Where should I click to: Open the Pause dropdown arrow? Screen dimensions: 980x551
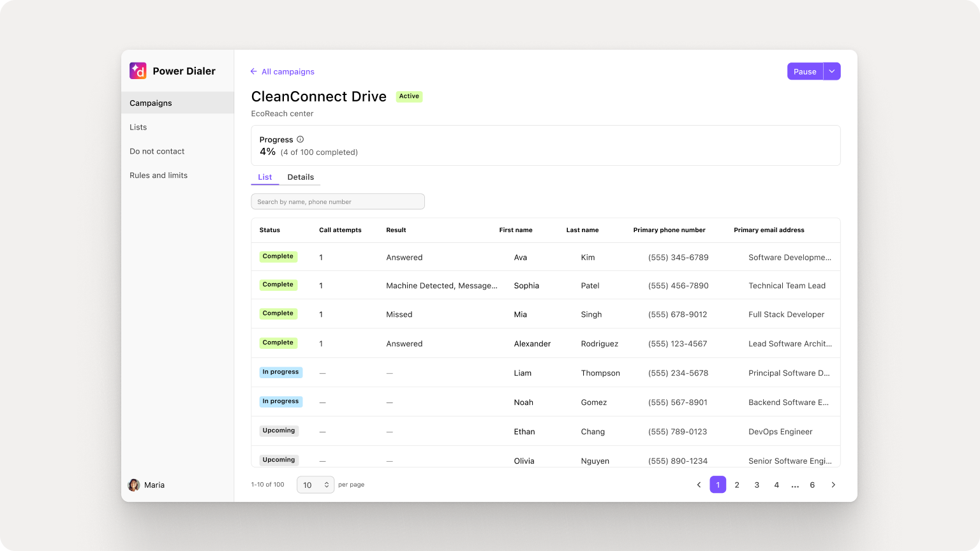pos(832,71)
